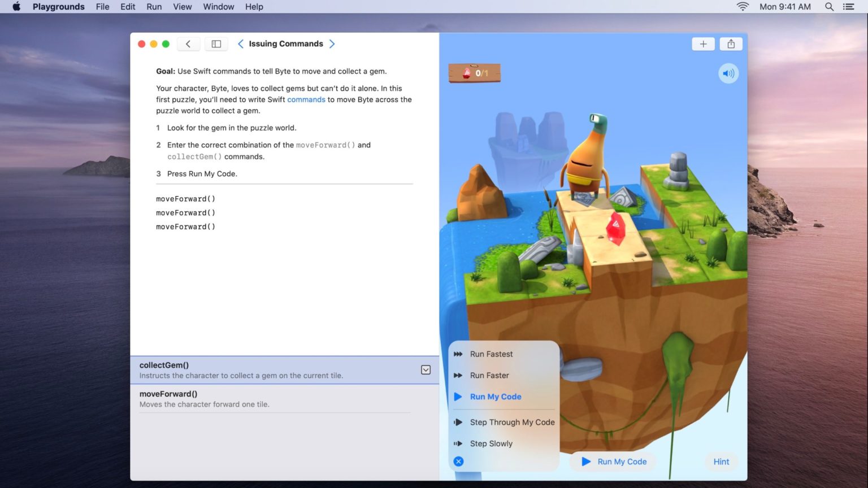Select the Run Faster double-arrow icon

pos(458,375)
